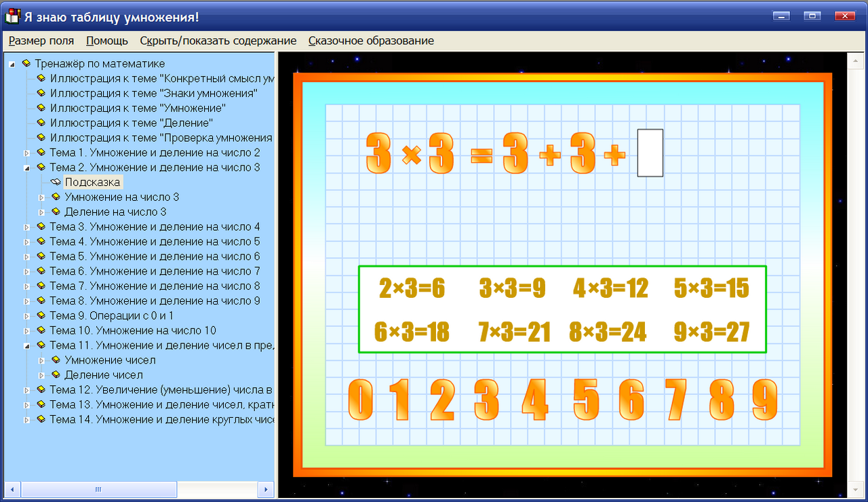The image size is (868, 502).
Task: Click book icon of Тема 8
Action: [x=41, y=301]
